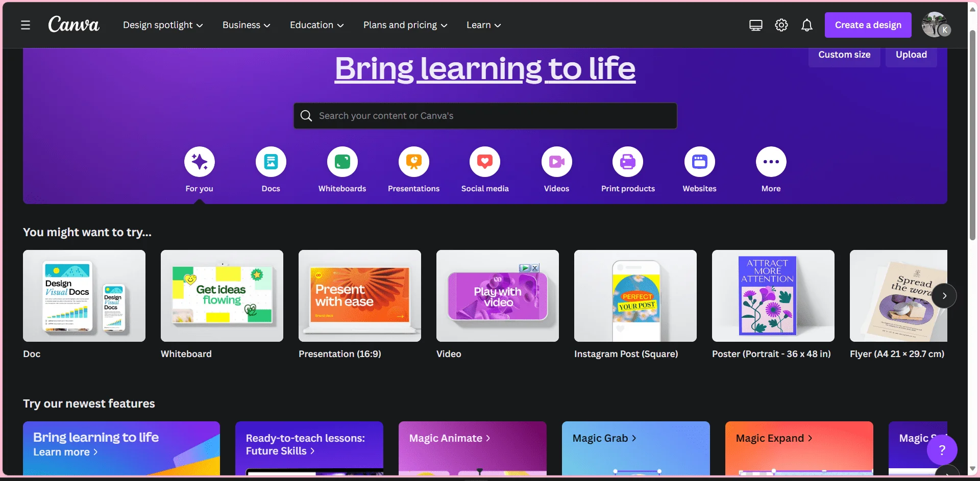Screen dimensions: 980x481
Task: Open Ready-to-teach lessons: Future Skills card
Action: [x=309, y=448]
